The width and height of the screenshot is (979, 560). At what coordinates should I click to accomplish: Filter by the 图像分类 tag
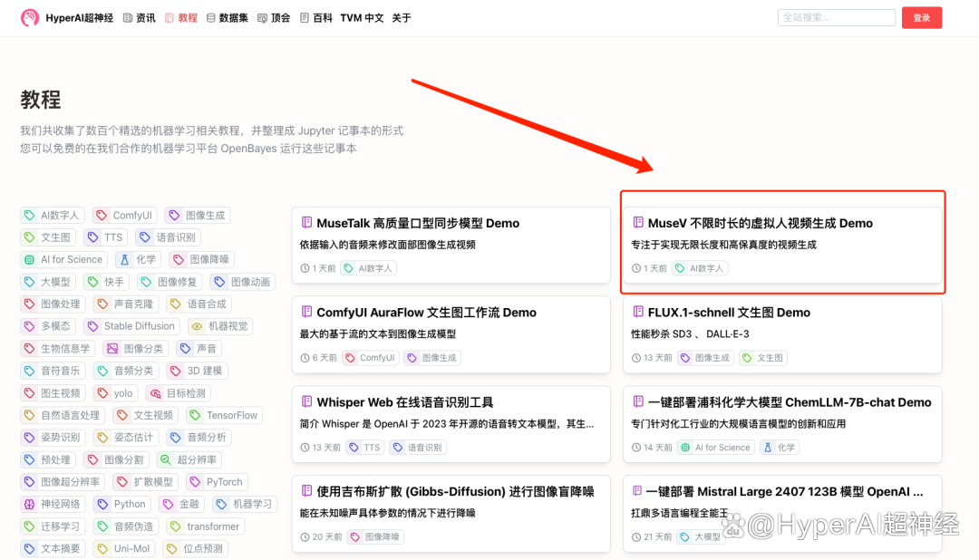pos(135,348)
